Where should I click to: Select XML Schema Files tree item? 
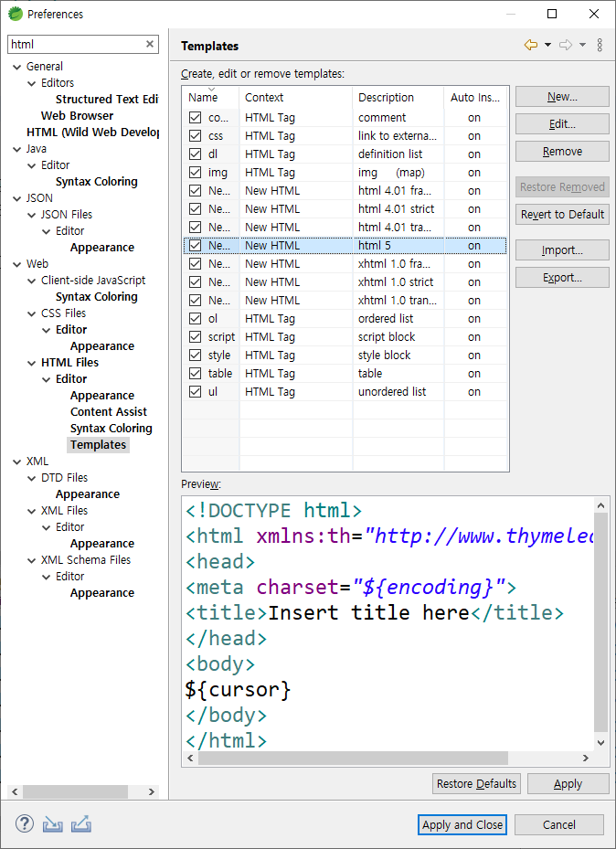(86, 560)
